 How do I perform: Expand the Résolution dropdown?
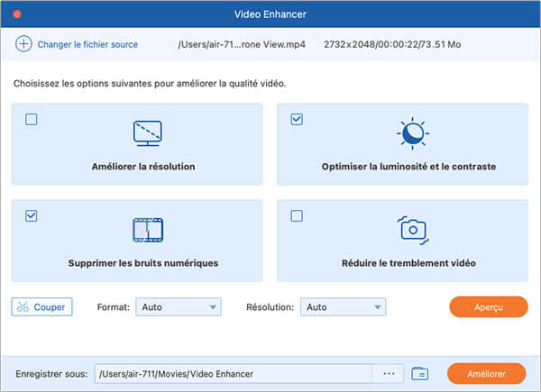(342, 307)
